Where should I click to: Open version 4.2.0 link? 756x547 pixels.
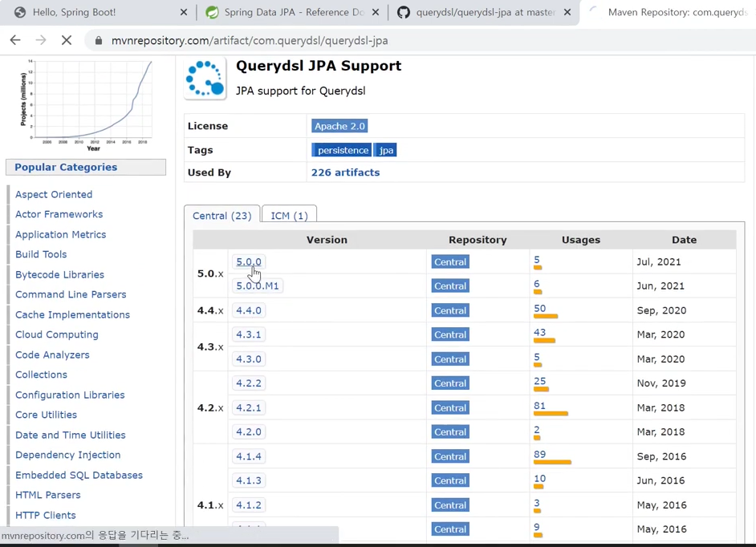coord(249,432)
